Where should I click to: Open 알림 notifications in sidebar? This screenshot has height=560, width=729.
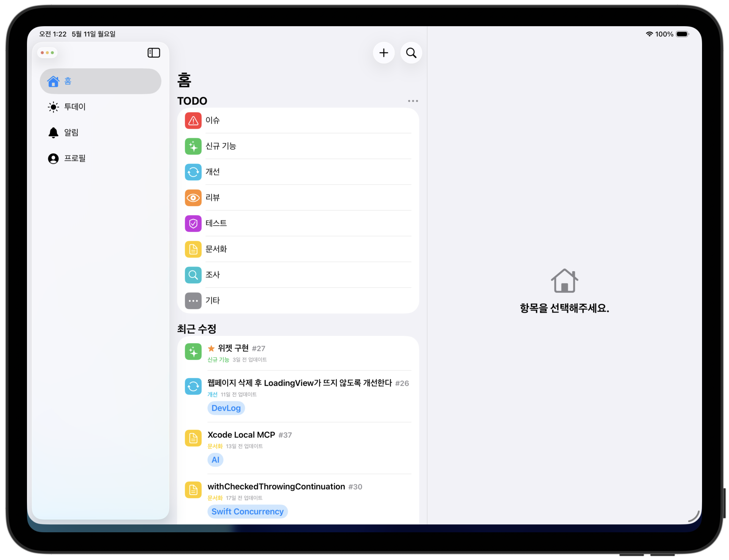coord(101,133)
